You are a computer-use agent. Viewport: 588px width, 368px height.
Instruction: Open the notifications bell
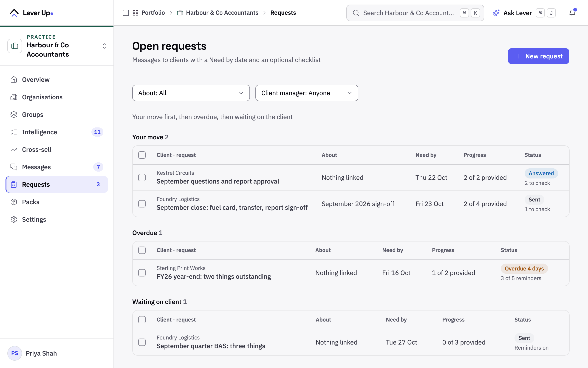pos(572,13)
